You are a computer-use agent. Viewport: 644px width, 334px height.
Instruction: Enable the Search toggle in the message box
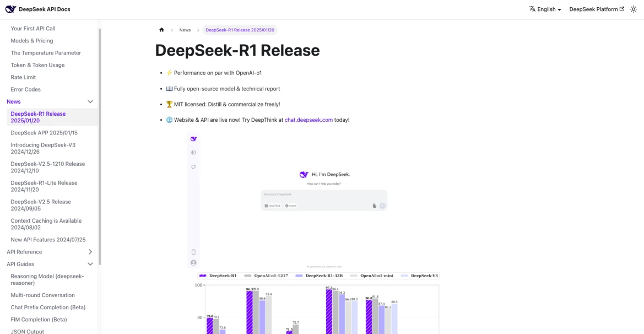(290, 206)
